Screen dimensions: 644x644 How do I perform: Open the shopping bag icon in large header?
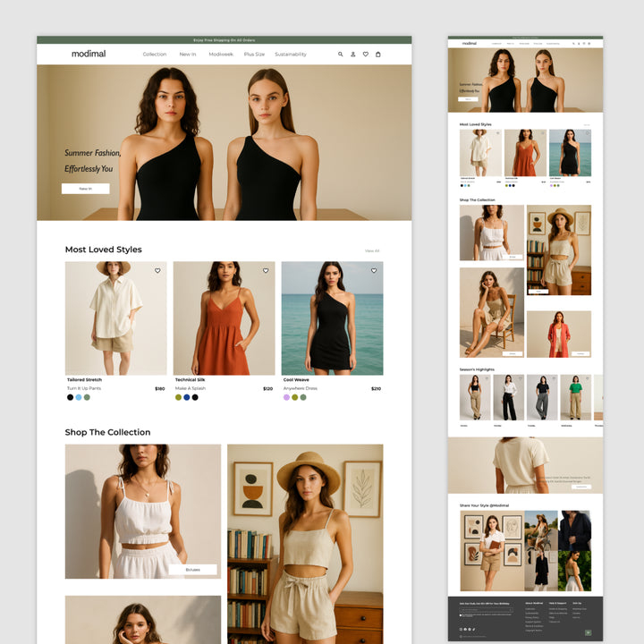pos(377,55)
